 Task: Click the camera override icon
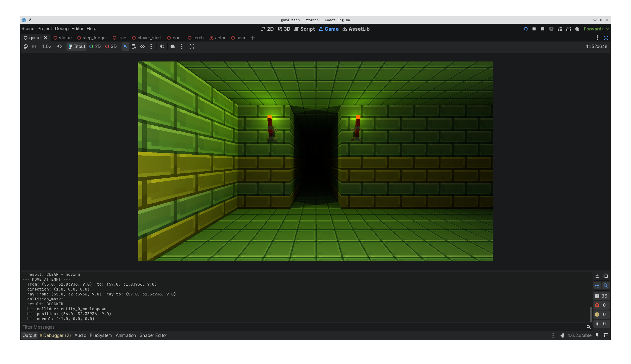click(x=173, y=46)
